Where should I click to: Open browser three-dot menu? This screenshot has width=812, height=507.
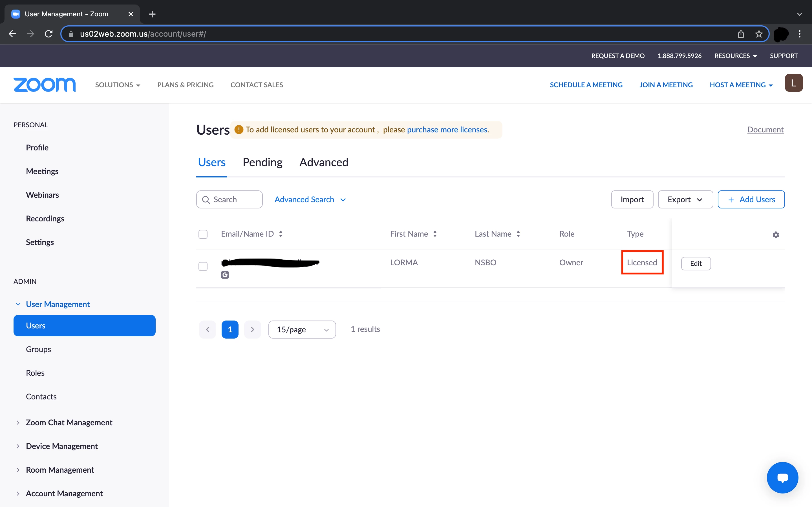799,34
